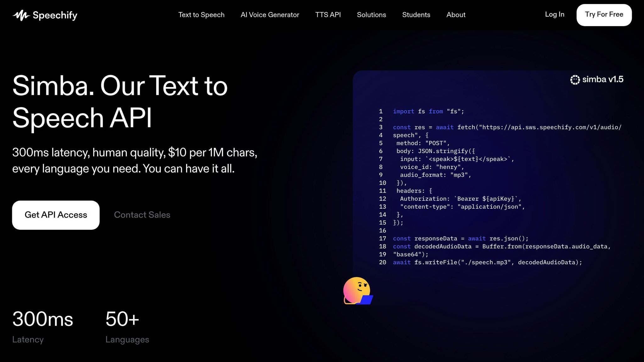Click the Speechify brand name text
Image resolution: width=644 pixels, height=362 pixels.
point(55,15)
